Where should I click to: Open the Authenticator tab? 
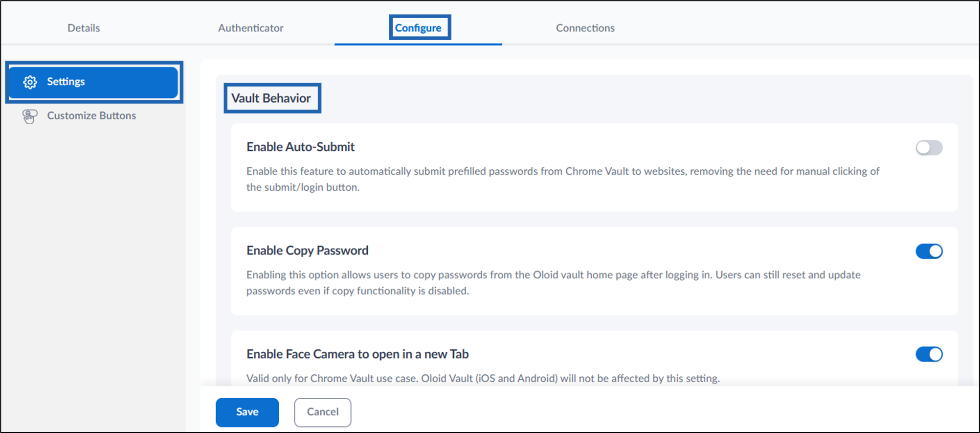coord(251,28)
